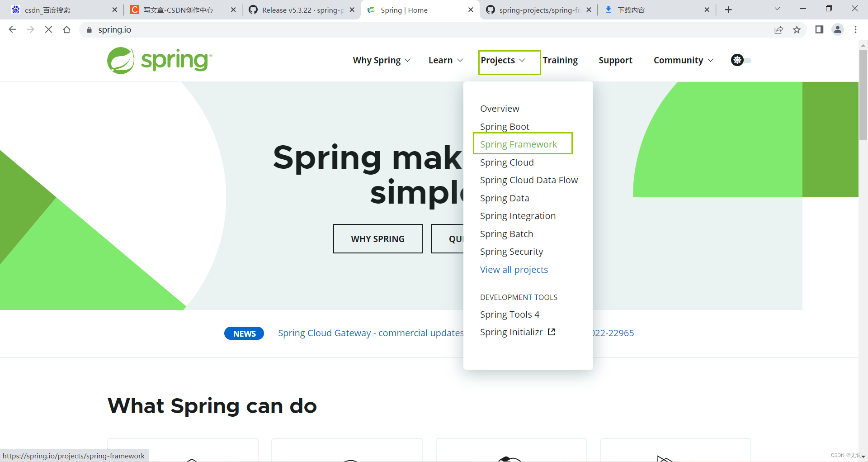Bookmark the page using the star icon
This screenshot has width=868, height=462.
click(797, 29)
